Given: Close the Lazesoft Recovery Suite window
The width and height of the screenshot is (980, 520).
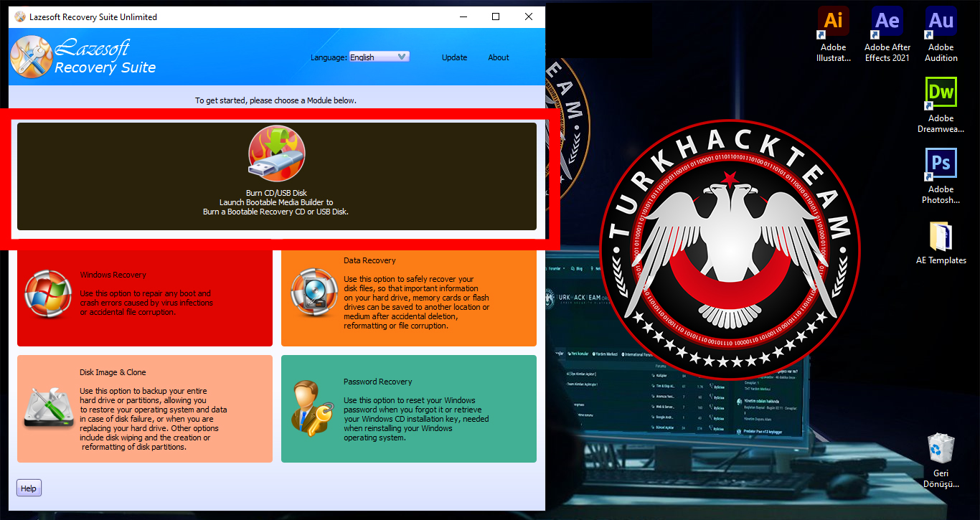Looking at the screenshot, I should [x=529, y=16].
